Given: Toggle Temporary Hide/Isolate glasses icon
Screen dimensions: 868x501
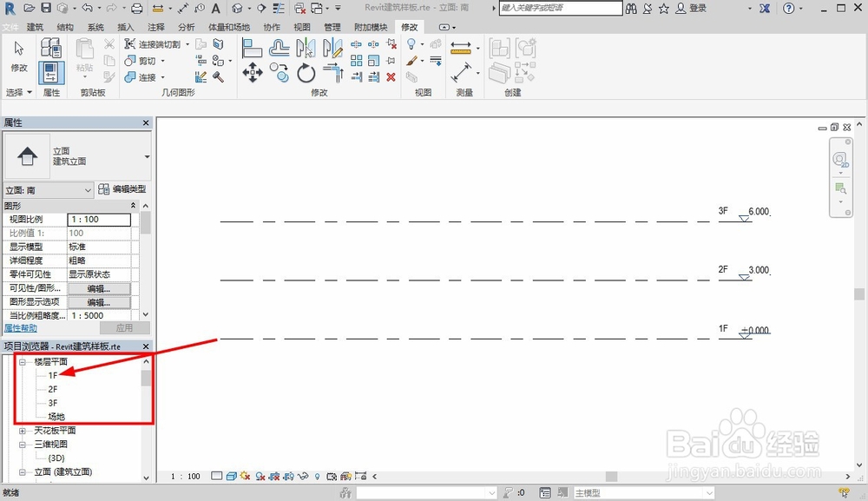Looking at the screenshot, I should (x=303, y=476).
